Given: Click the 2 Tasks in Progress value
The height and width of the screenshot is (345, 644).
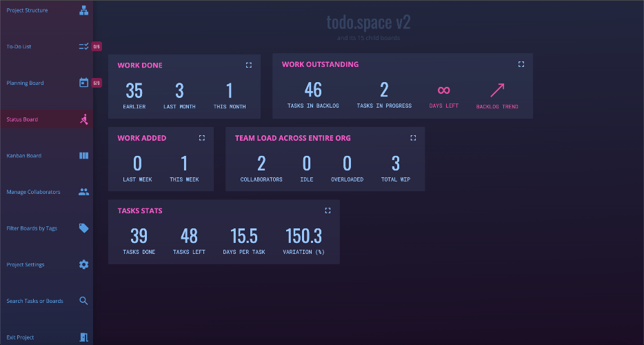Looking at the screenshot, I should (384, 90).
